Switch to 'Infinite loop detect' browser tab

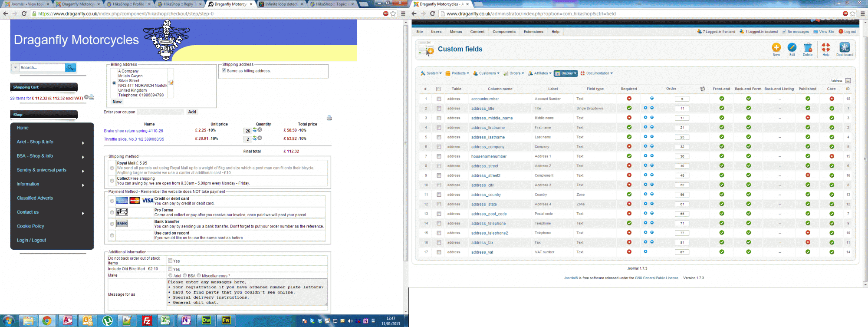[281, 4]
